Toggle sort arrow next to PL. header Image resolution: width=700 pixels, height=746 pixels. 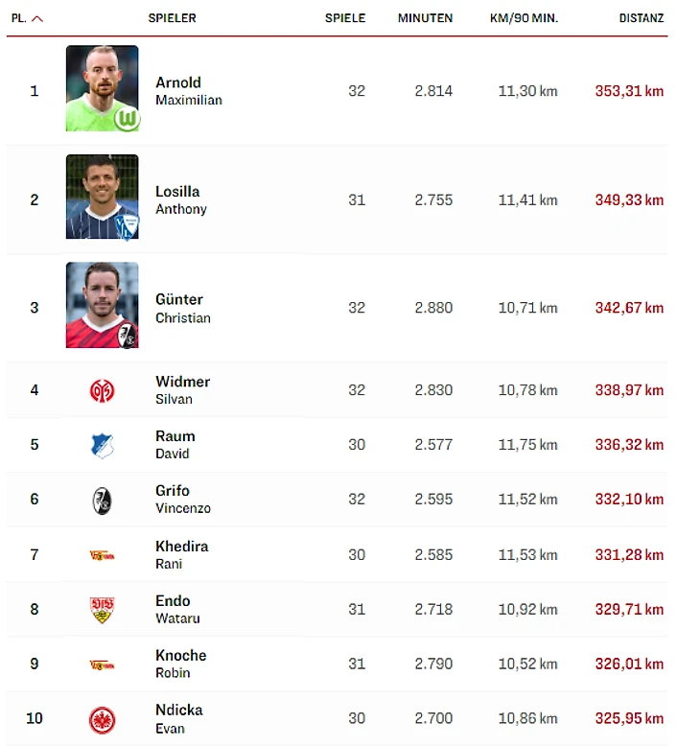(x=37, y=18)
